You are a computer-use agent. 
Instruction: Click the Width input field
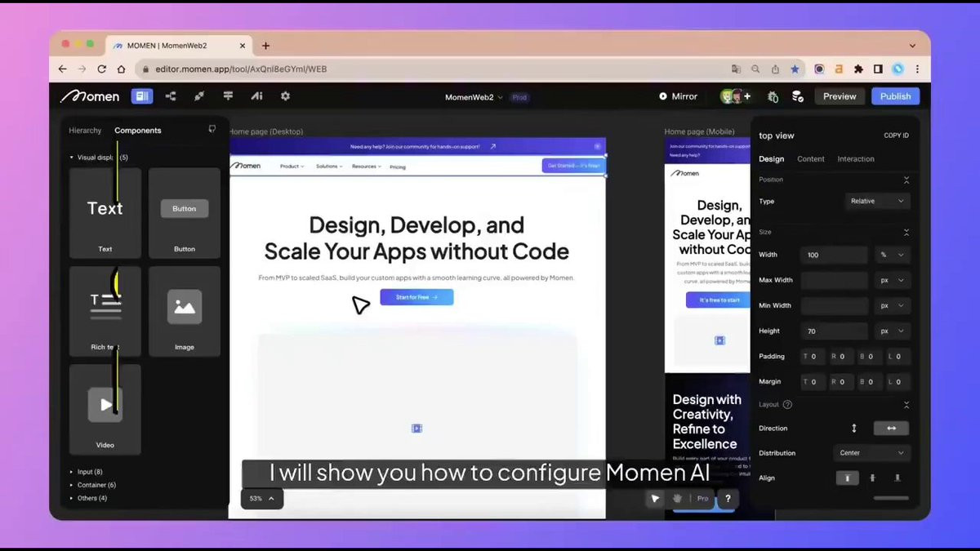(834, 255)
